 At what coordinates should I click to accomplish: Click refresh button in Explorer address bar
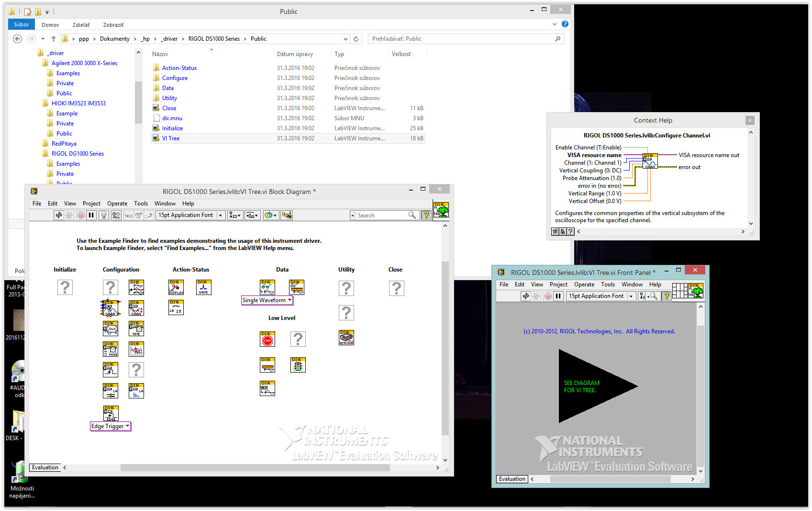coord(356,39)
